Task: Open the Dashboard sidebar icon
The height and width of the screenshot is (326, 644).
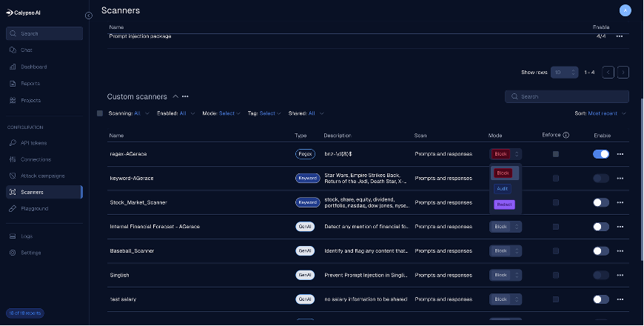Action: pos(13,67)
